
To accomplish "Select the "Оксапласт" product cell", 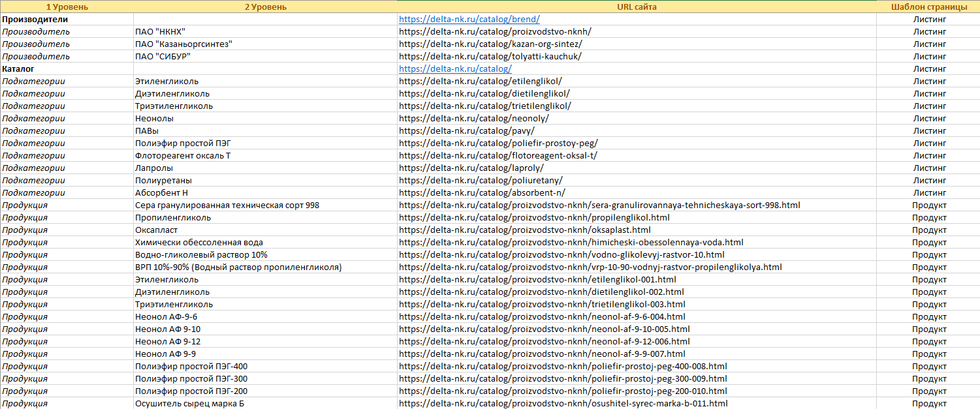I will click(156, 230).
